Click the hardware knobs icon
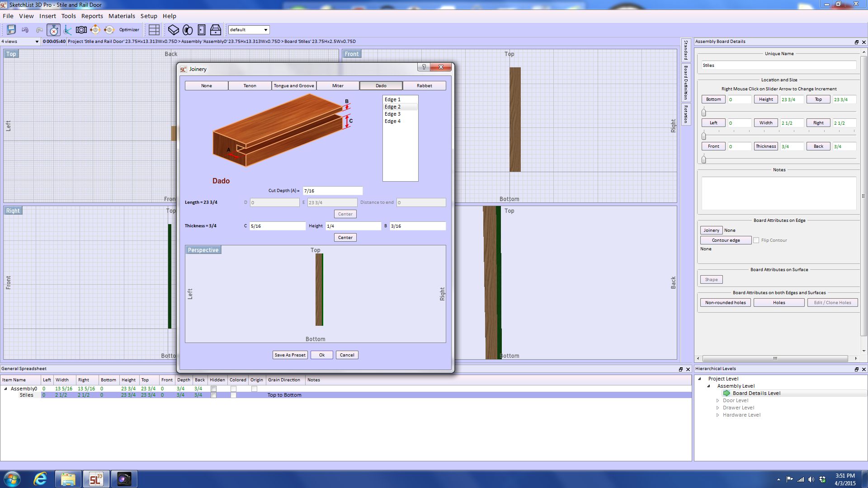The height and width of the screenshot is (488, 868). [188, 30]
